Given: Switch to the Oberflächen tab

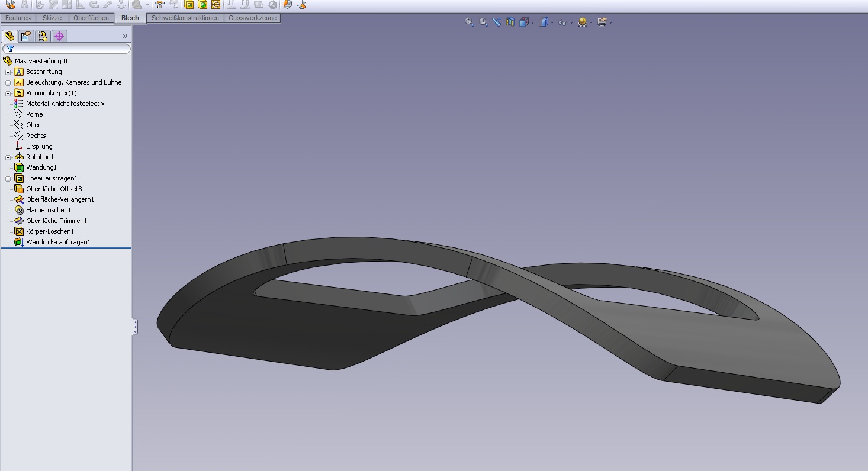Looking at the screenshot, I should [x=91, y=18].
